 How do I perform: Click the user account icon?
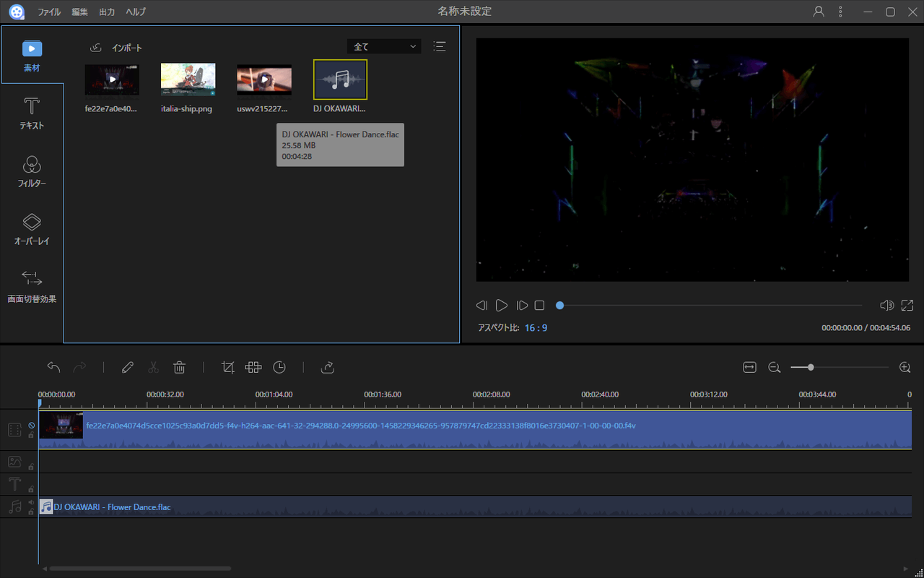(x=819, y=12)
